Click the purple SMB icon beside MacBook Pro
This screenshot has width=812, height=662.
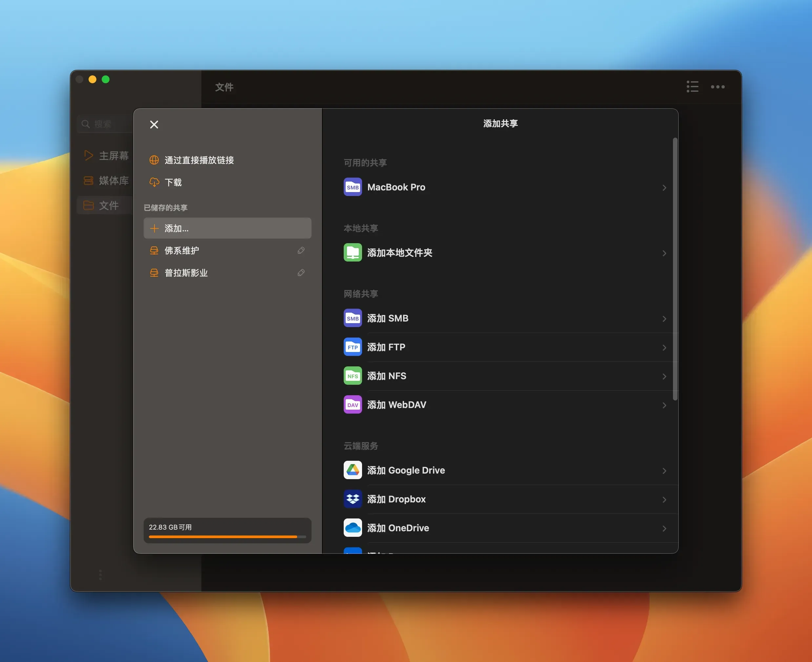pyautogui.click(x=352, y=187)
